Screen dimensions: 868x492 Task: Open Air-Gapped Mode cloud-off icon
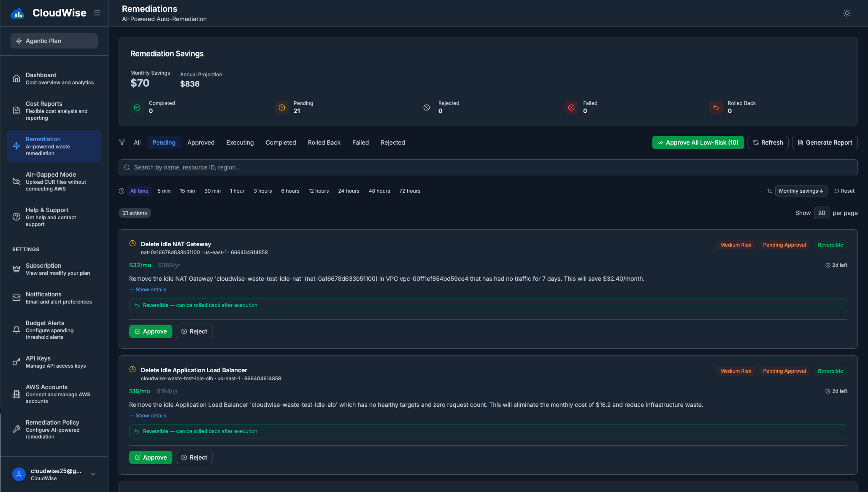[x=16, y=181]
